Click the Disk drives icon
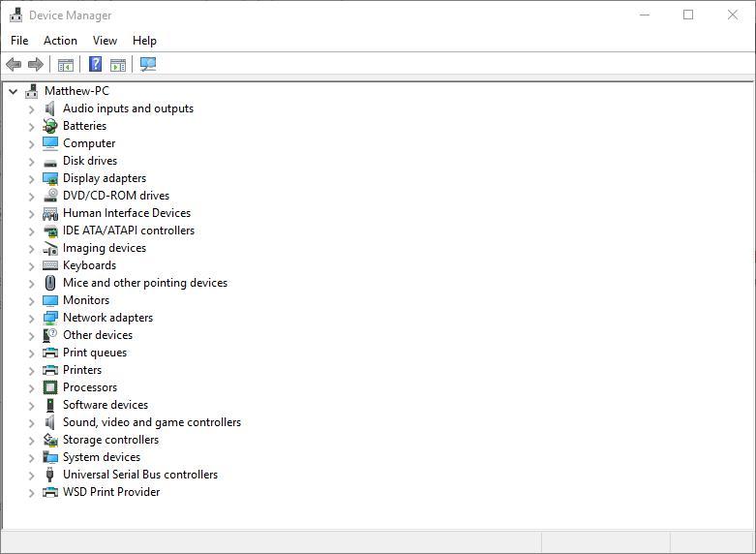Screen dimensions: 756x554 point(50,163)
